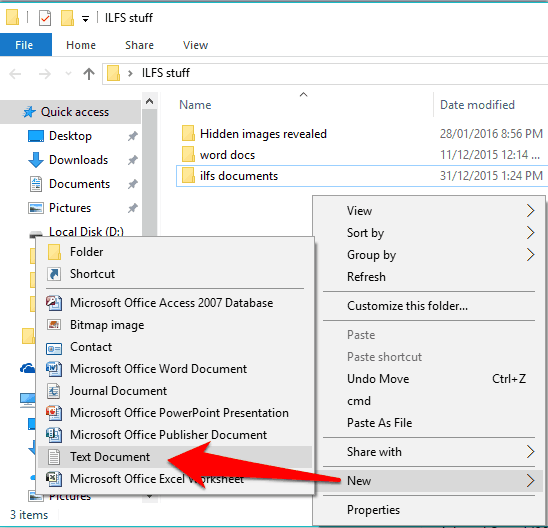Create new Microsoft Office PowerPoint Presentation
Image resolution: width=548 pixels, height=528 pixels.
[175, 413]
